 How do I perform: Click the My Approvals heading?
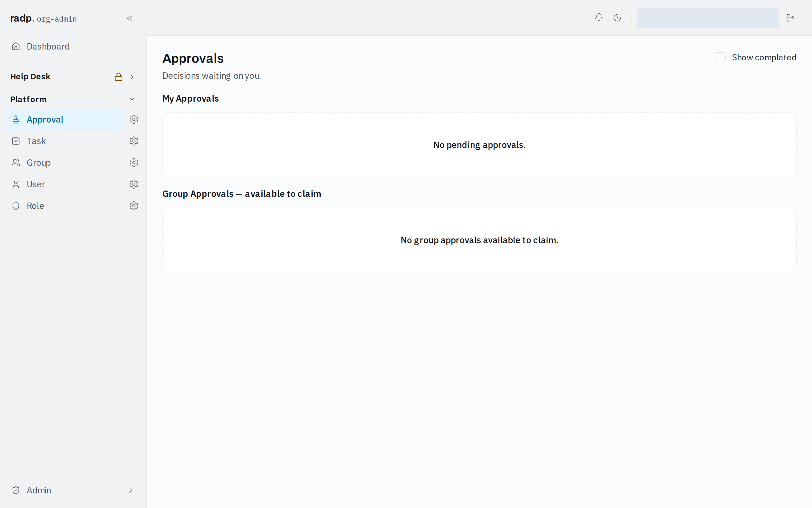(x=191, y=98)
